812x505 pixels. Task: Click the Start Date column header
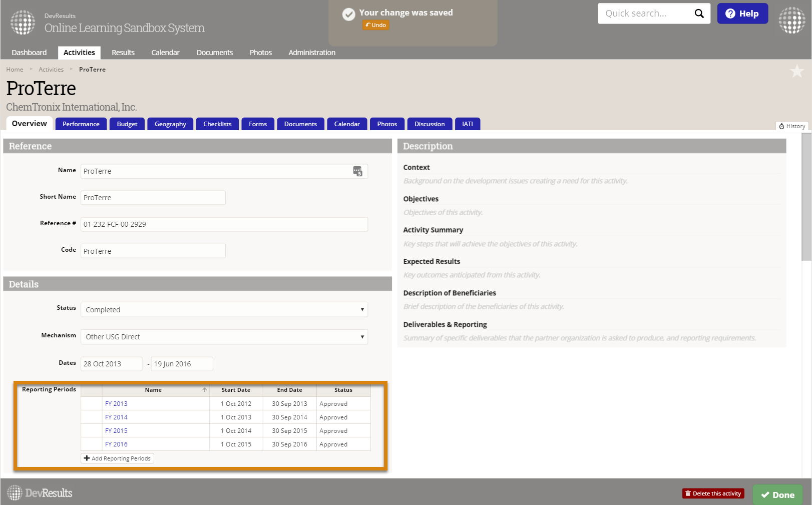(x=236, y=390)
